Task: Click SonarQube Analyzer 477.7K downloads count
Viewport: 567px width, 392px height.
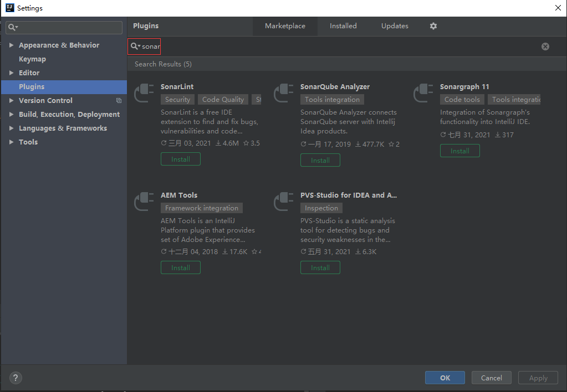Action: coord(370,144)
